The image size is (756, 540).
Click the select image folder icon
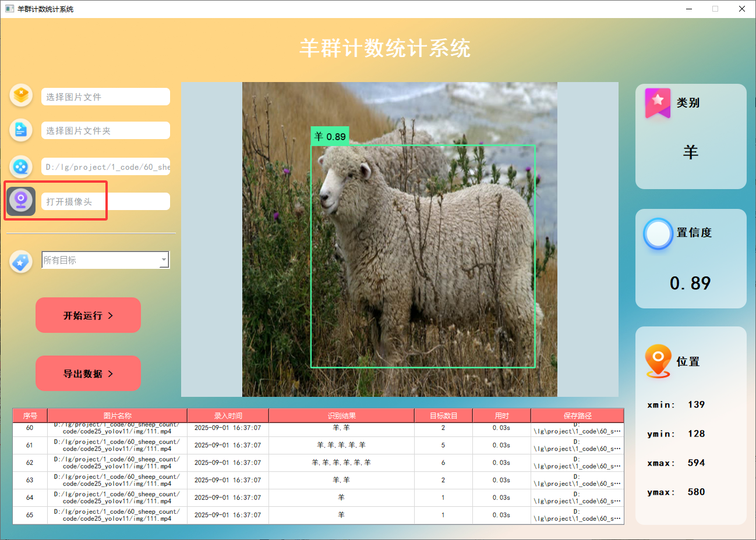click(21, 130)
